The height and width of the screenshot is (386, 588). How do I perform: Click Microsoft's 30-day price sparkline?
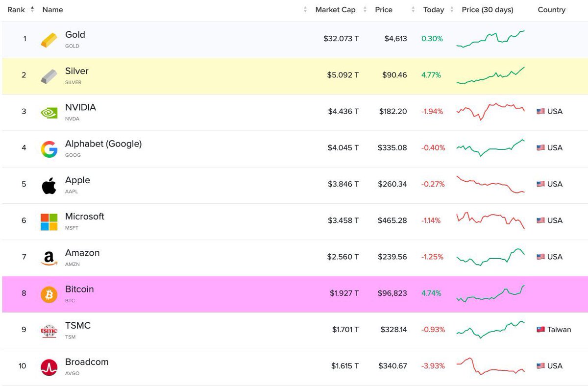pyautogui.click(x=490, y=220)
